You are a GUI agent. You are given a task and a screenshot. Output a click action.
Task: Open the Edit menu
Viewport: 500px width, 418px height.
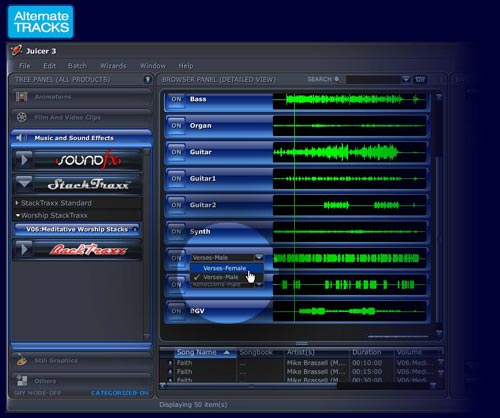click(49, 66)
